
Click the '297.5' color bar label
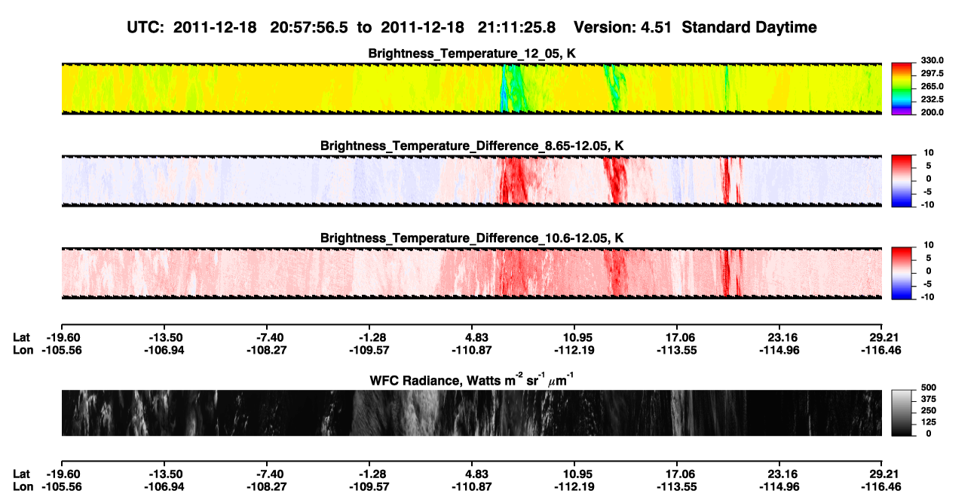932,74
